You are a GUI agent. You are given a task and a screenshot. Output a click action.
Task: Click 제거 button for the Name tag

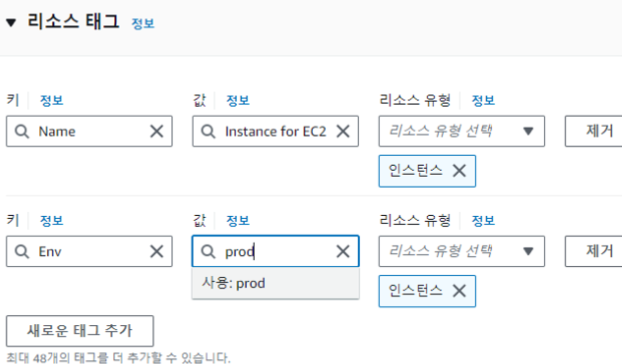point(593,131)
